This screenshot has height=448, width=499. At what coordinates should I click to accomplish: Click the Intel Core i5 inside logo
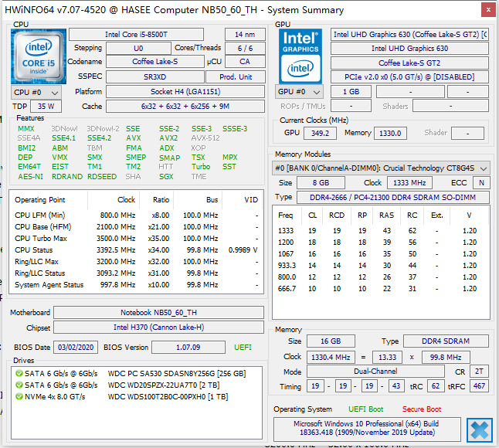pyautogui.click(x=39, y=56)
